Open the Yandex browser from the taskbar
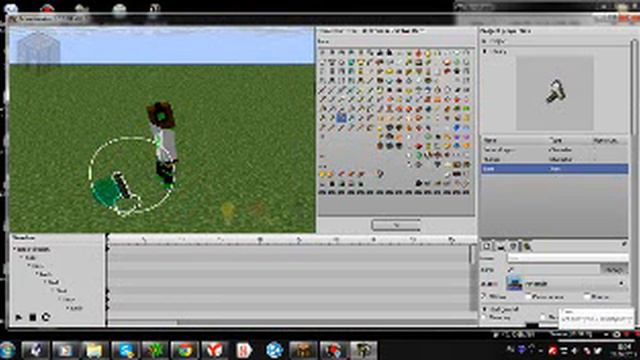 pos(214,350)
